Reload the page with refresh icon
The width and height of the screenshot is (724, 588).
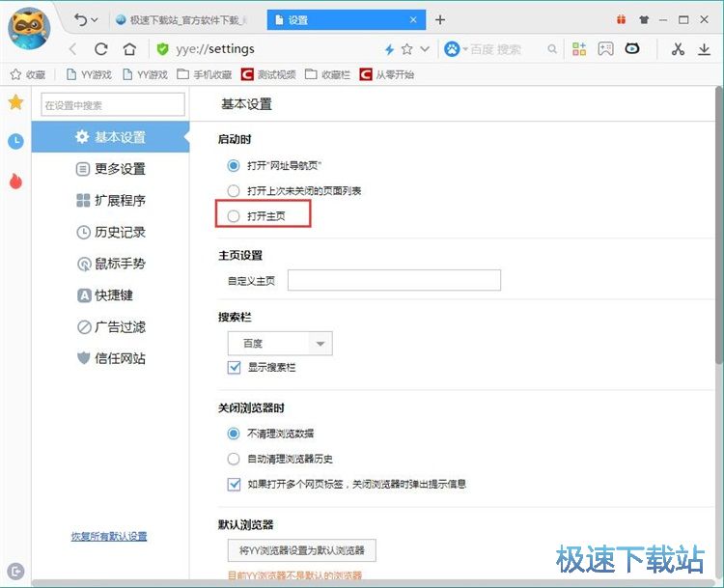click(101, 49)
